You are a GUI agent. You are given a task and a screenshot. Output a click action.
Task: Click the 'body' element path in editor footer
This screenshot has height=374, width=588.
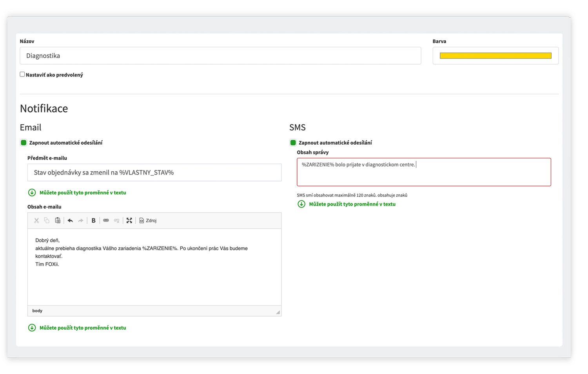click(37, 311)
